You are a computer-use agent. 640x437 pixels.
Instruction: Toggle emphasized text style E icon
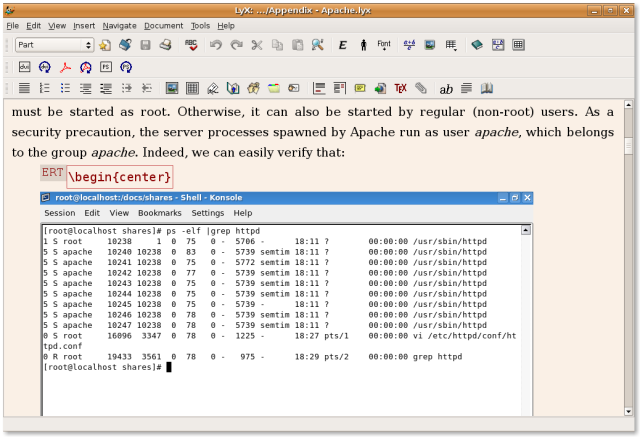tap(342, 45)
